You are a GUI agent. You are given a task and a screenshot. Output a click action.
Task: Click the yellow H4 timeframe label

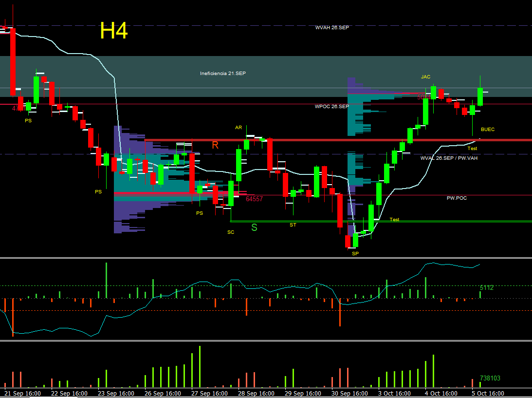(x=114, y=31)
